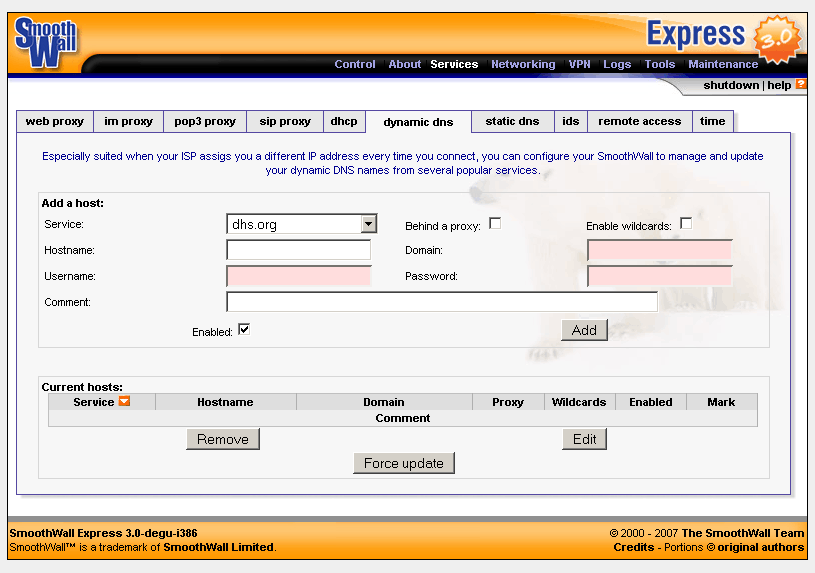The image size is (815, 573).
Task: Click the Mark column header
Action: 721,402
